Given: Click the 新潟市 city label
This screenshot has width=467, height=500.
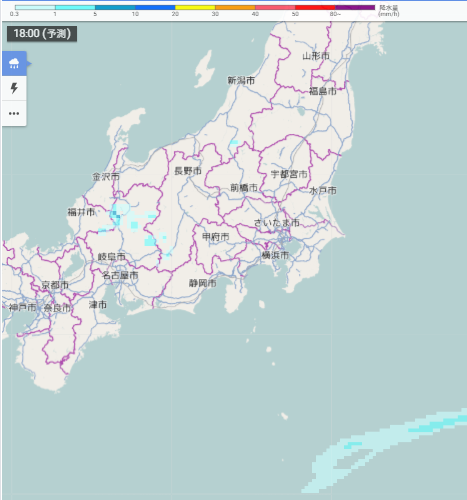Looking at the screenshot, I should (x=241, y=80).
